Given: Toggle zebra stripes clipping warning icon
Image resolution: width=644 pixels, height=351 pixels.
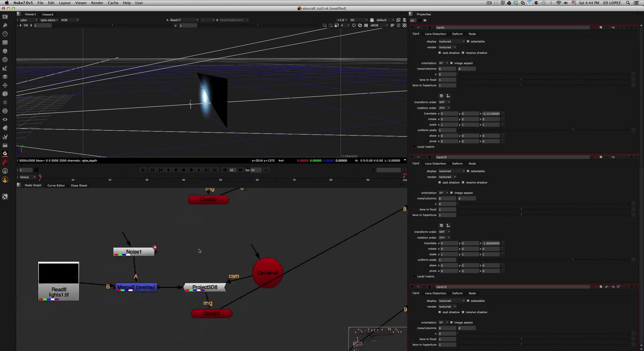Looking at the screenshot, I should click(x=405, y=25).
